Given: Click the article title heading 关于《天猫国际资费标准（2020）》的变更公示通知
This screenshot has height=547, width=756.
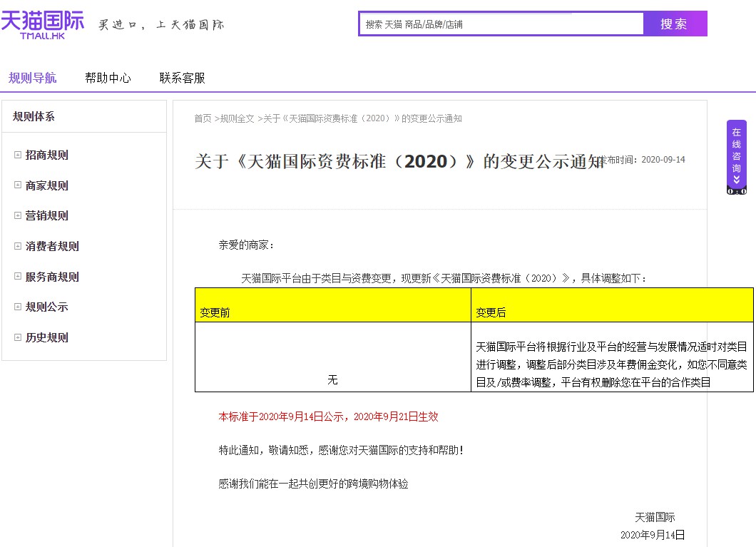Looking at the screenshot, I should coord(399,161).
